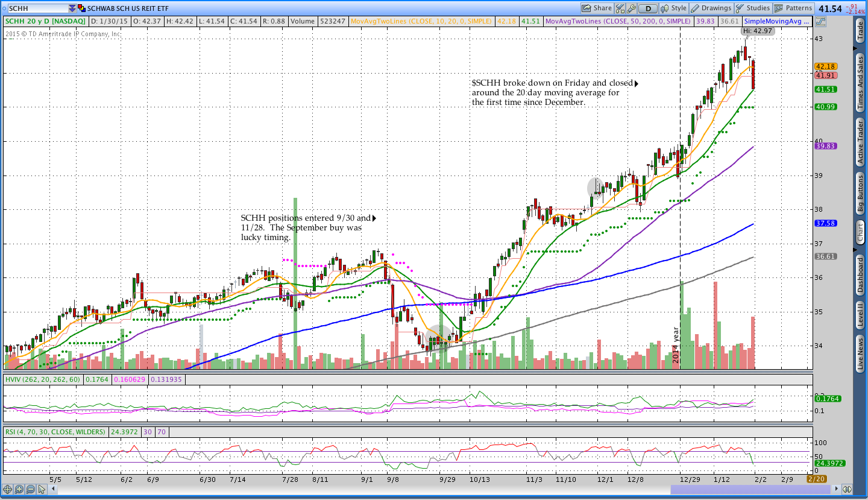Select the pointer cursor tool icon

pyautogui.click(x=42, y=489)
